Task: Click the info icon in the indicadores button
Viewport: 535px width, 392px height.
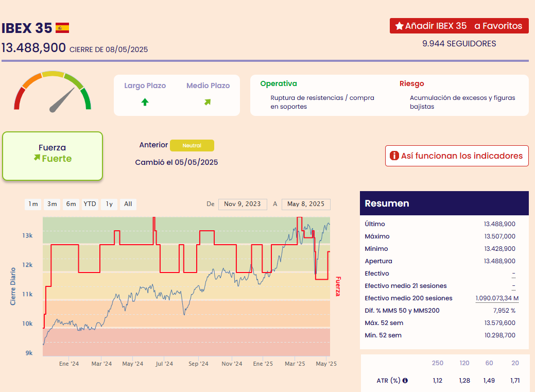Action: tap(394, 156)
